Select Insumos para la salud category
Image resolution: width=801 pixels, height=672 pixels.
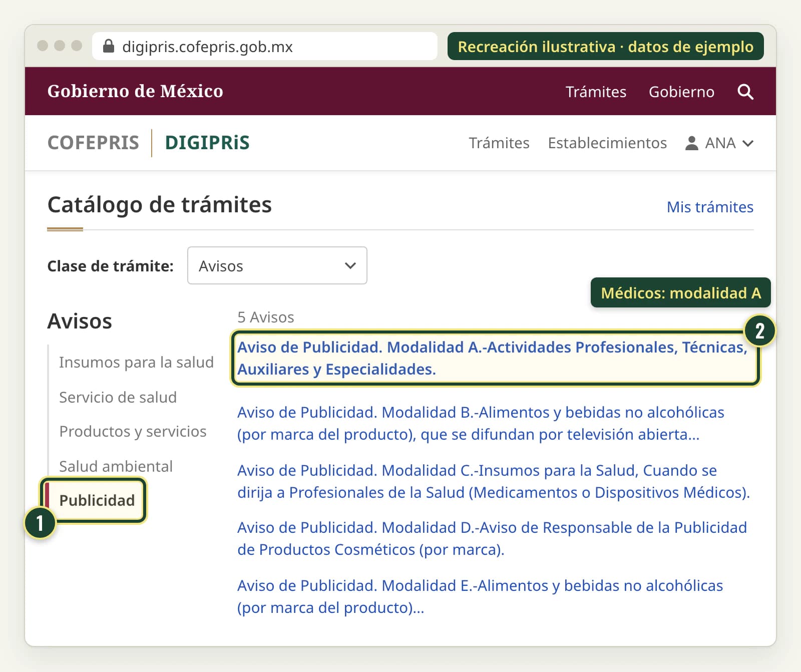pos(136,362)
